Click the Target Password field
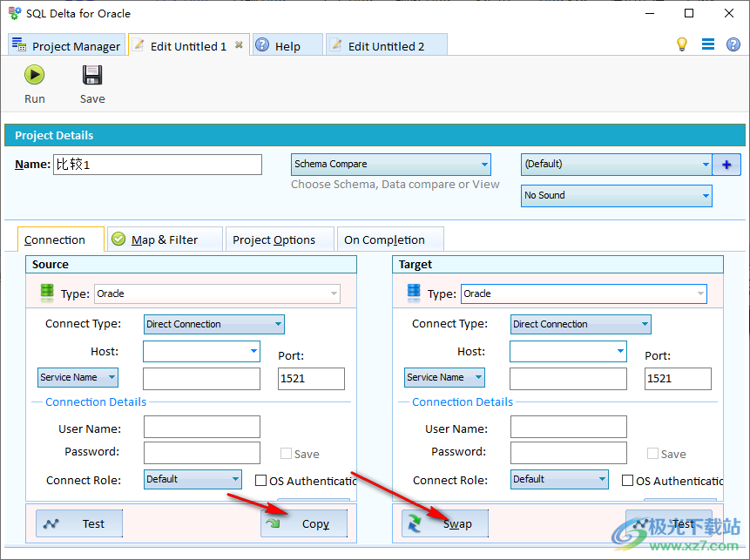 (x=569, y=453)
